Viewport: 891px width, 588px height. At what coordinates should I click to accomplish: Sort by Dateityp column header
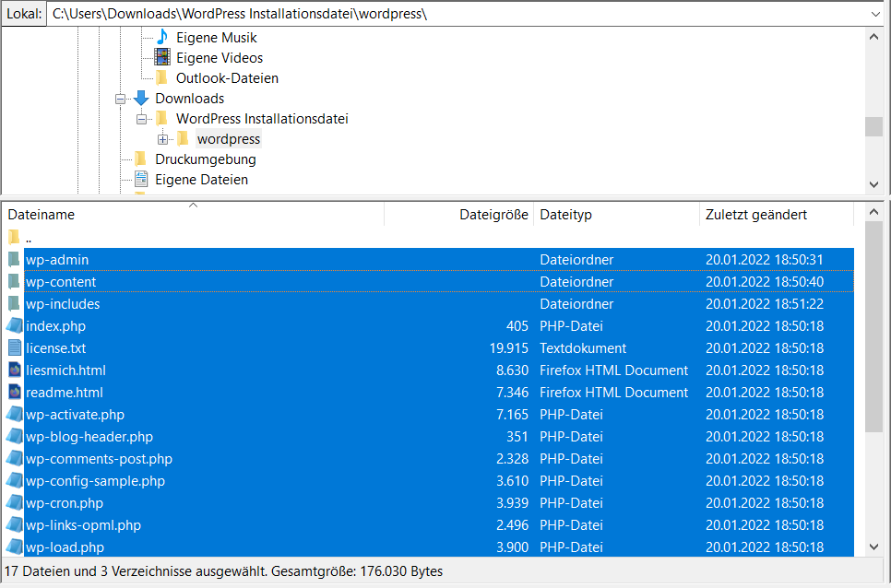616,215
